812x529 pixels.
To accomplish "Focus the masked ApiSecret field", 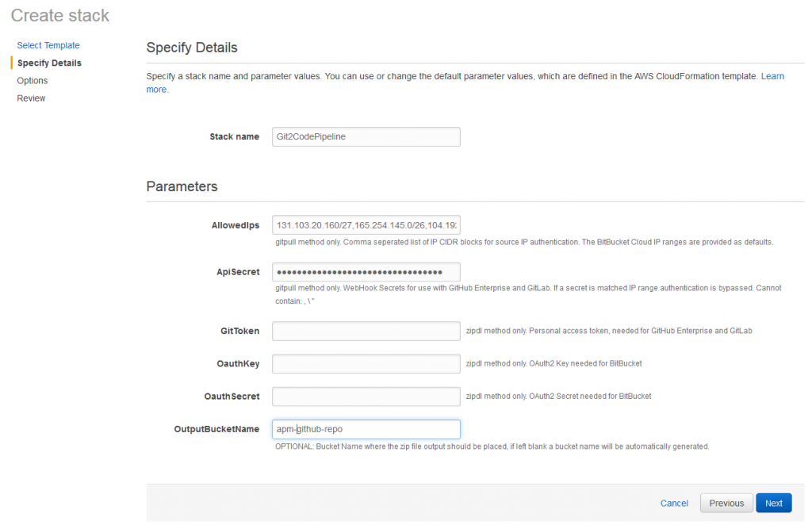I will click(366, 271).
